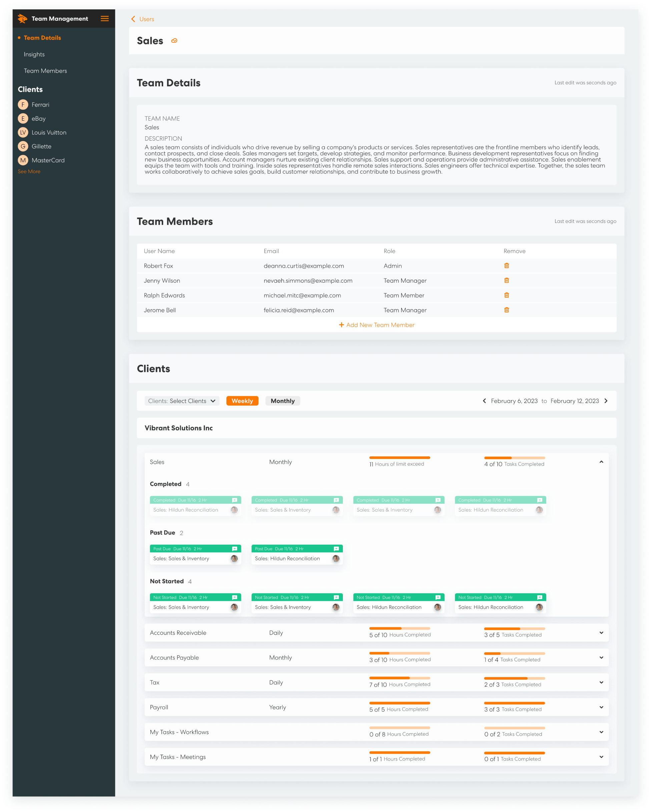Go to previous week with left arrow
The image size is (651, 812).
click(484, 401)
